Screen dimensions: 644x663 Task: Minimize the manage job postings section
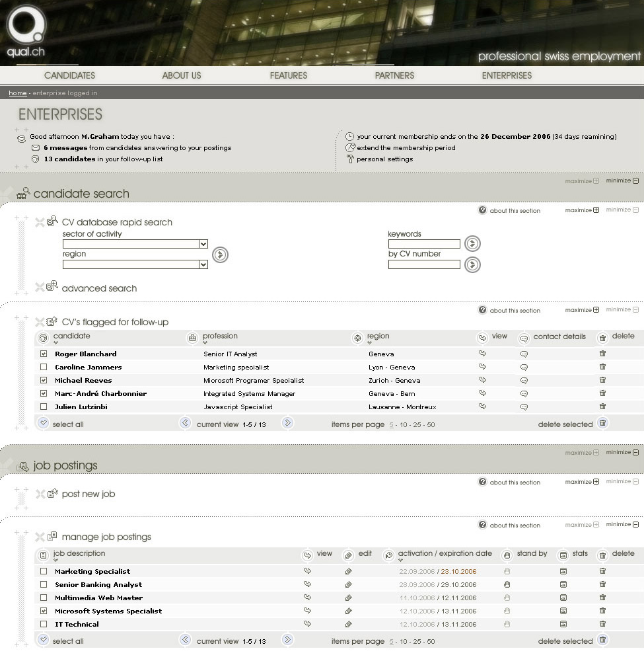[x=622, y=524]
